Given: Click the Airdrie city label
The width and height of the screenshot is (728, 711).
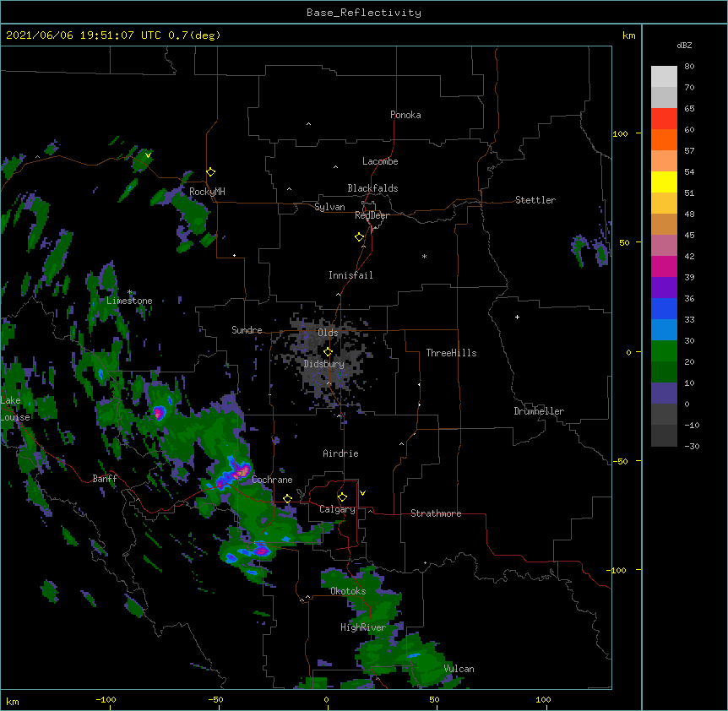Looking at the screenshot, I should coord(341,453).
